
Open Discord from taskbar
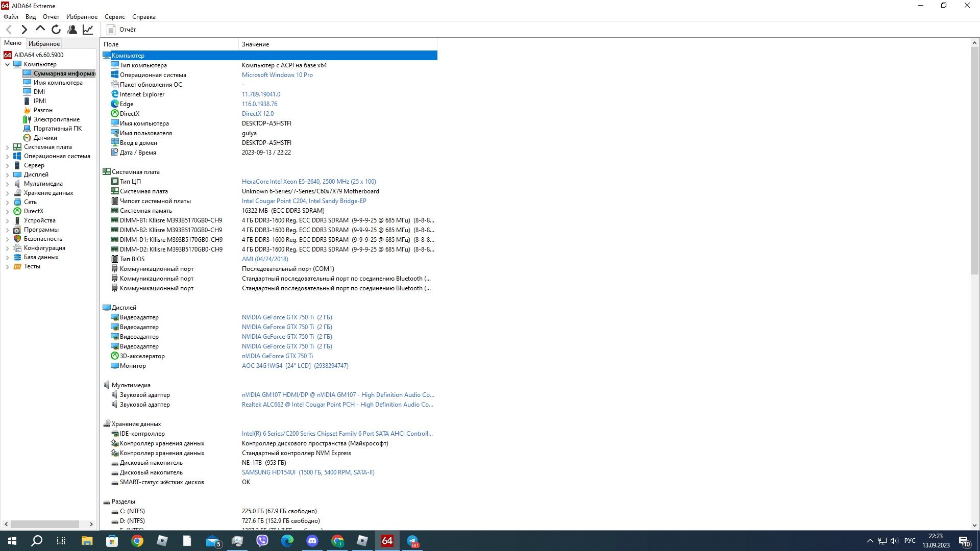[312, 541]
